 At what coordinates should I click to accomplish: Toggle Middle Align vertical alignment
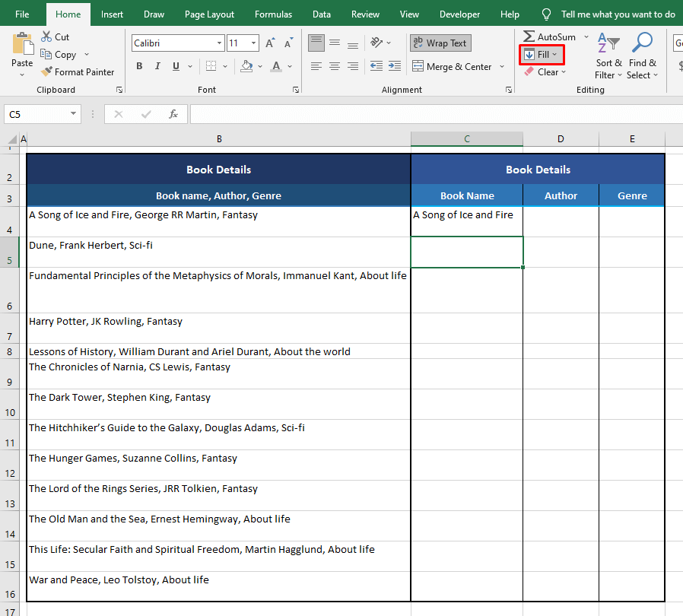335,43
